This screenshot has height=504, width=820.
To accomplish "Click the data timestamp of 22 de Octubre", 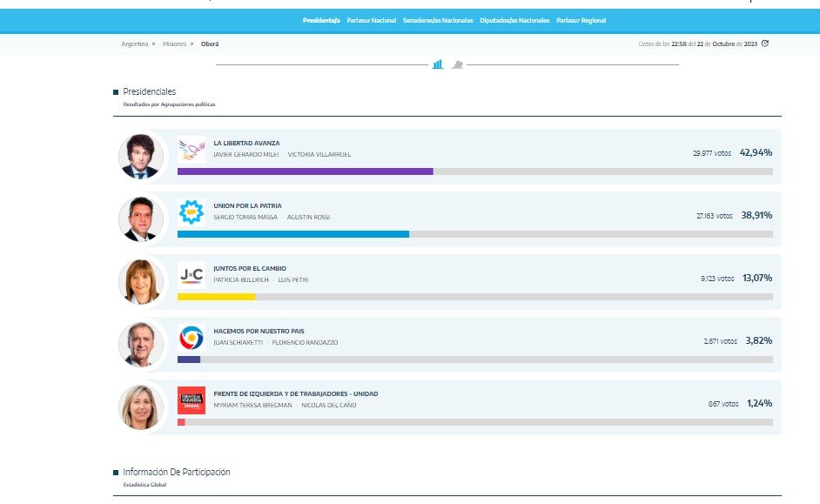I will click(697, 44).
